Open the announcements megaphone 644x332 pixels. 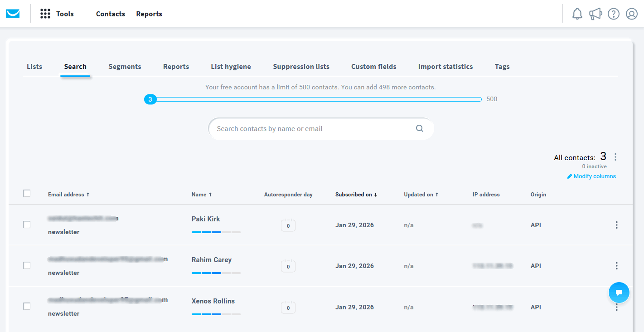(x=595, y=14)
